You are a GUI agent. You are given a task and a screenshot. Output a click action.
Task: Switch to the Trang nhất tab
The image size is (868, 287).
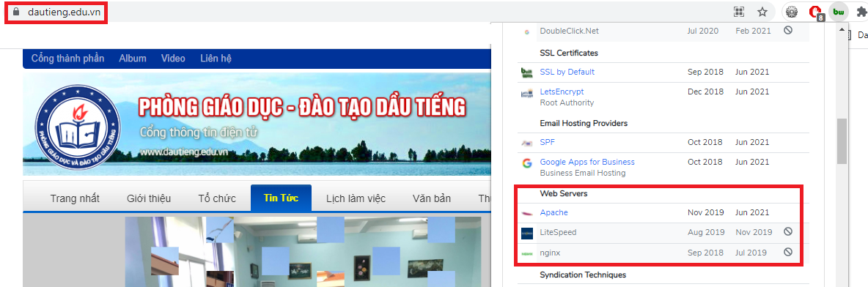(75, 198)
